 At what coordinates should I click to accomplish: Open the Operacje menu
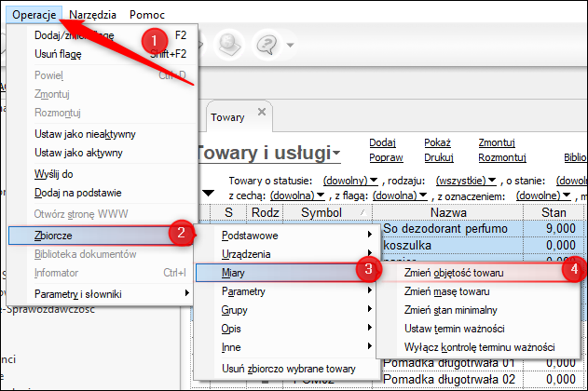34,15
